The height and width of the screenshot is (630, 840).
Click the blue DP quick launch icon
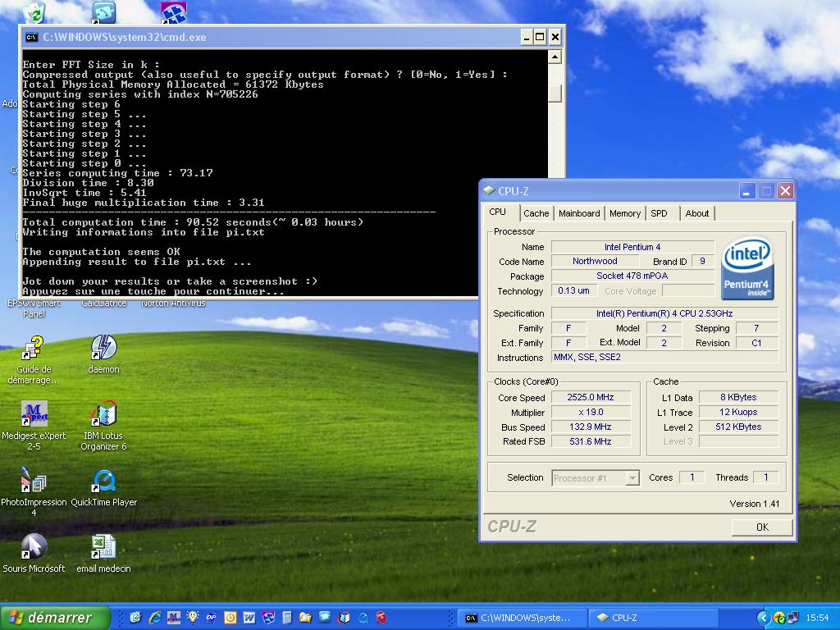click(x=211, y=617)
